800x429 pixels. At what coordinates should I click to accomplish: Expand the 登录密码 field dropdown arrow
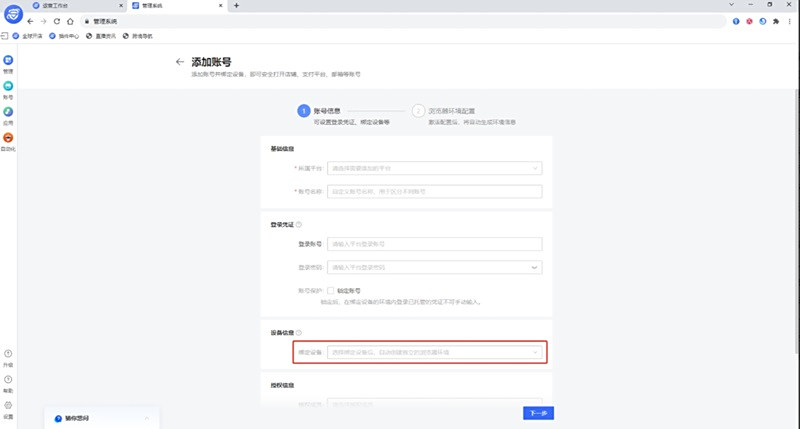pyautogui.click(x=534, y=267)
